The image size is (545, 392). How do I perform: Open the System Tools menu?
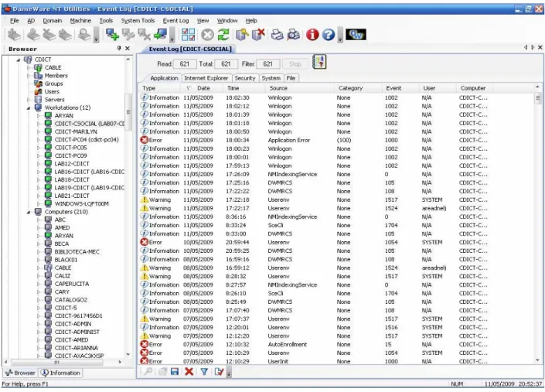[x=138, y=21]
